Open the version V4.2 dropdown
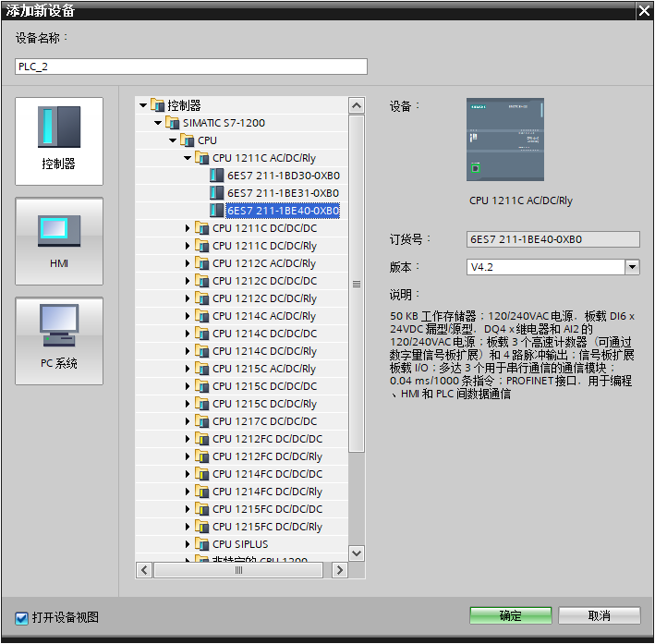Screen dimensions: 655x644 (x=632, y=267)
